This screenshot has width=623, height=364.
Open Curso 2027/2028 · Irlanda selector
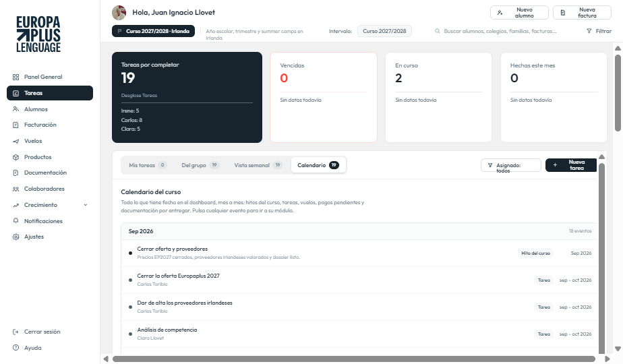(x=153, y=31)
